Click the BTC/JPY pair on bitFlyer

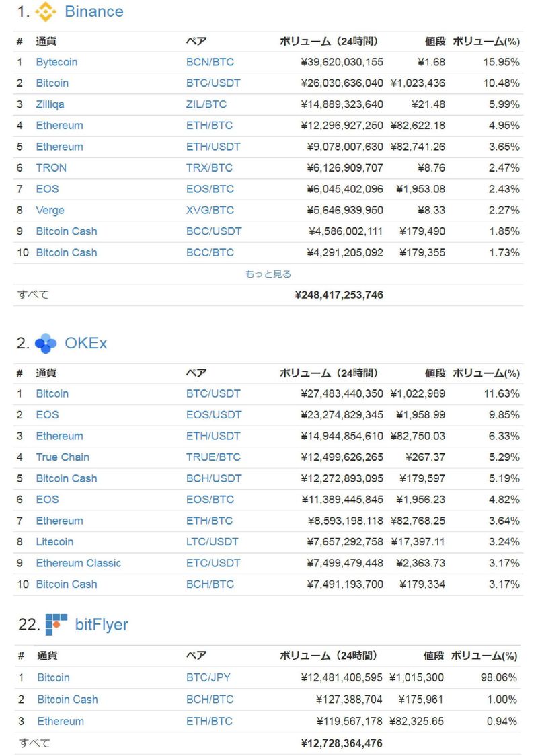click(210, 678)
